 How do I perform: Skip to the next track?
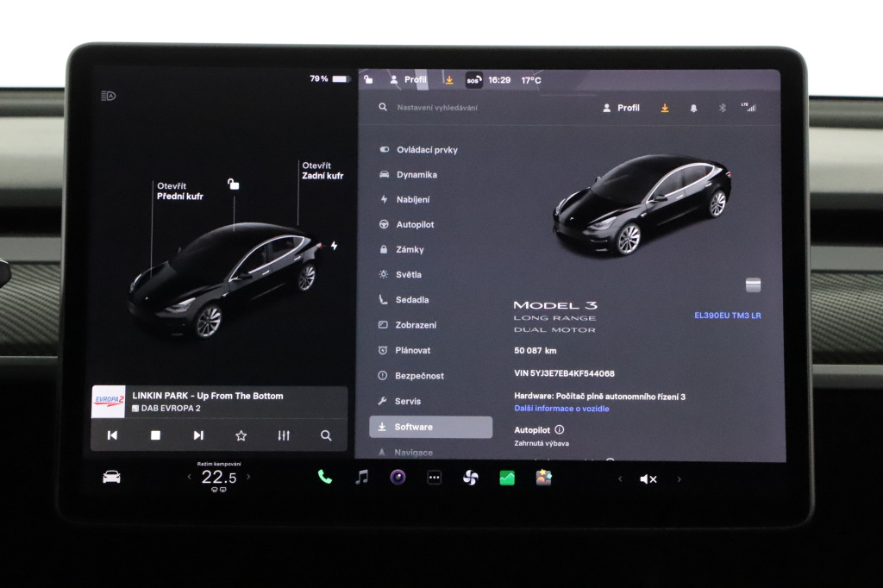[x=198, y=435]
